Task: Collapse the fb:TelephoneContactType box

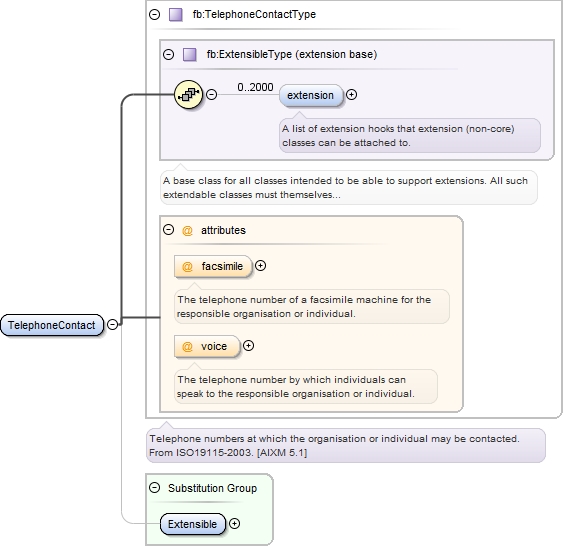Action: point(155,14)
